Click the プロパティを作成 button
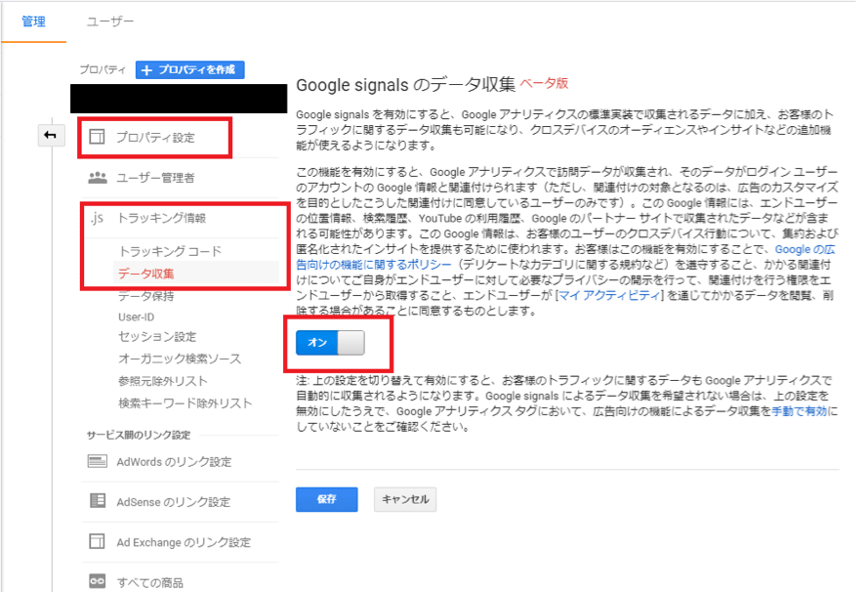Viewport: 868px width, 592px height. [x=190, y=69]
